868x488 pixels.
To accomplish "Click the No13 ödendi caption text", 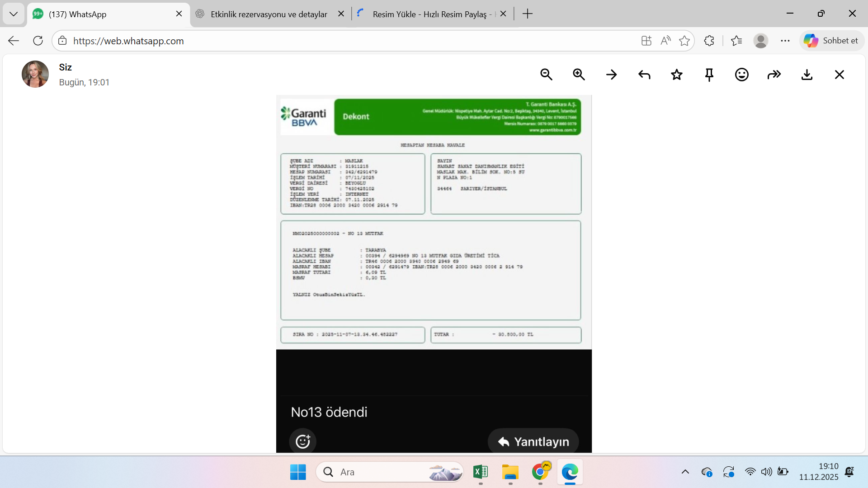I will click(329, 412).
